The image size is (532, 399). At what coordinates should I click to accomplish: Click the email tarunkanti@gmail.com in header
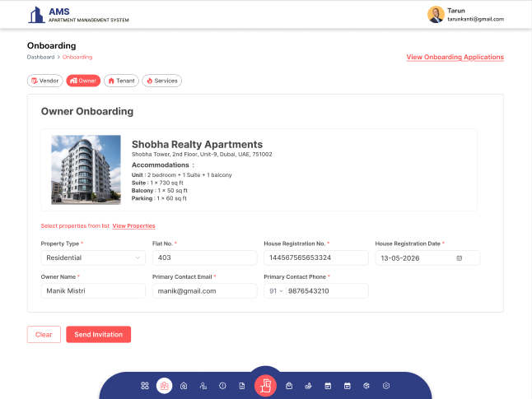point(475,19)
